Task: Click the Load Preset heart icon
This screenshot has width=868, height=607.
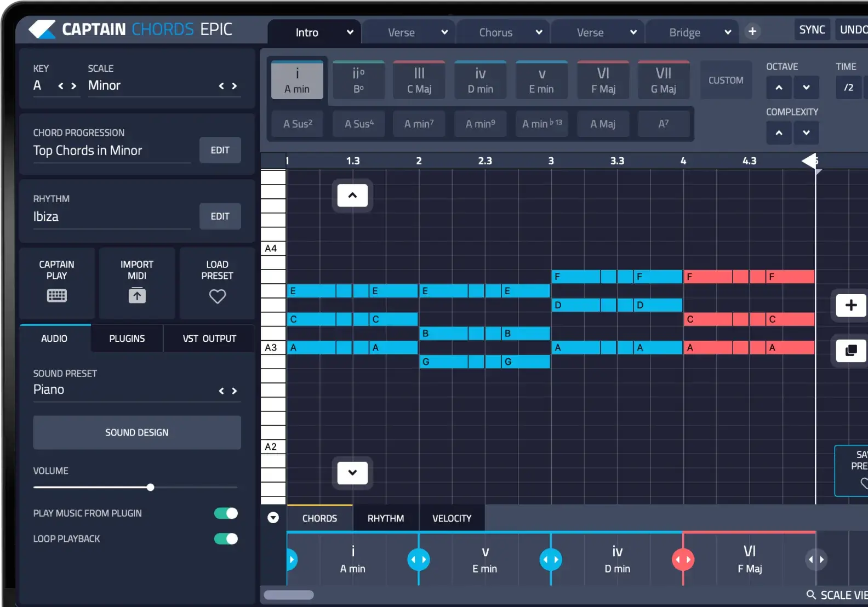Action: click(218, 296)
